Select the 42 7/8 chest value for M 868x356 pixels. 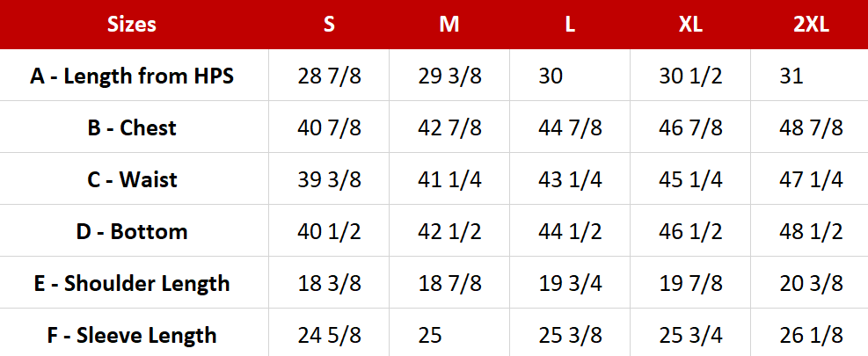449,127
